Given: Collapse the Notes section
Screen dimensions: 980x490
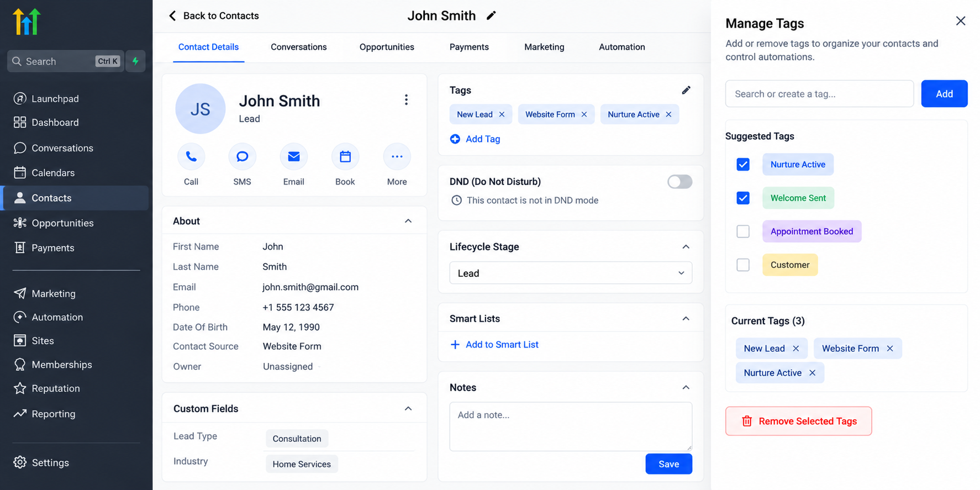Looking at the screenshot, I should pyautogui.click(x=686, y=388).
